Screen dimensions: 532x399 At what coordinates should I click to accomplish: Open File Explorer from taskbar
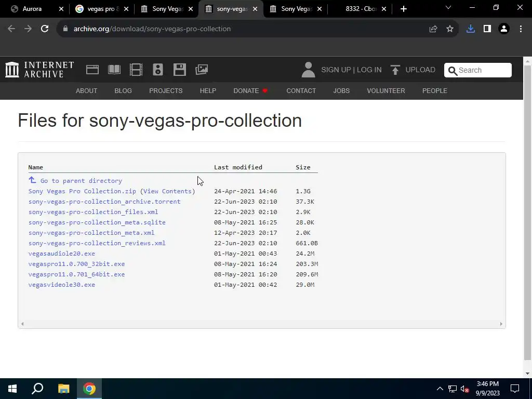click(63, 389)
